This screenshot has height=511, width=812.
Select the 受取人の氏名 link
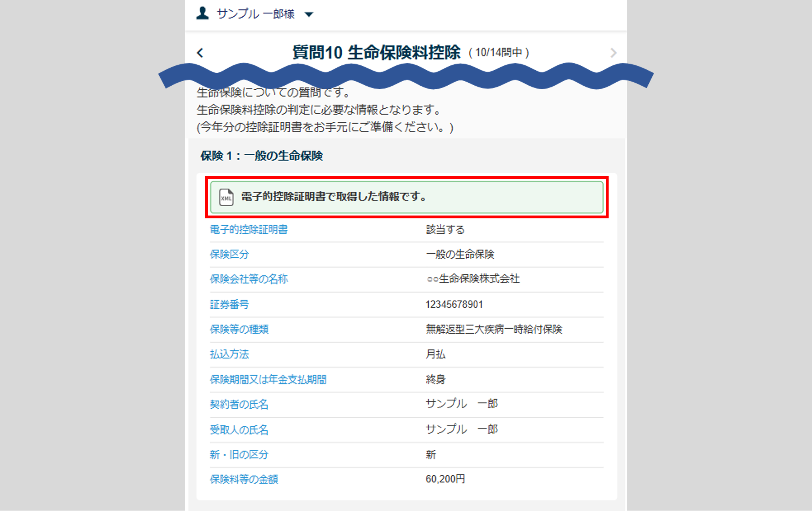239,429
